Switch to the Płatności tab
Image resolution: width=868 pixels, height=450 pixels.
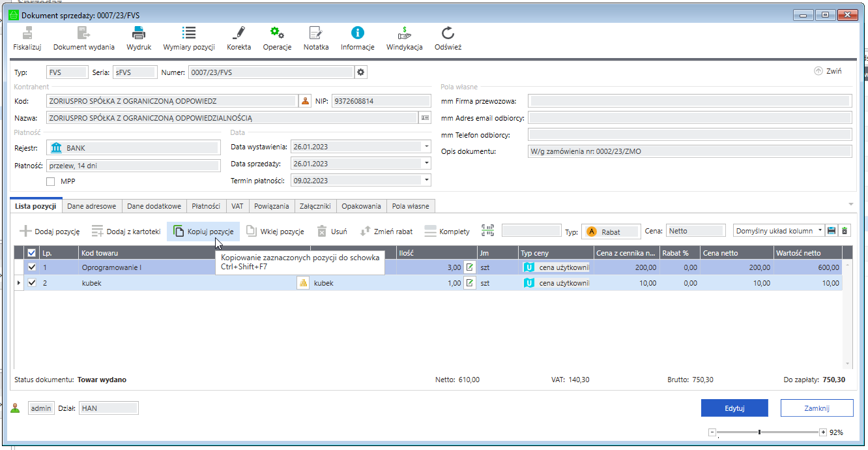click(x=206, y=206)
